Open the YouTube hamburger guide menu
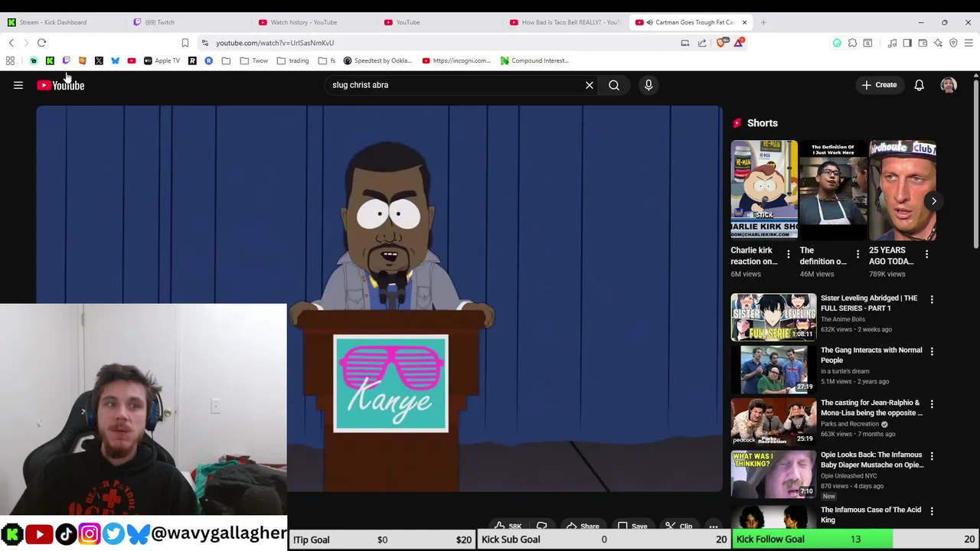The image size is (980, 551). tap(18, 86)
